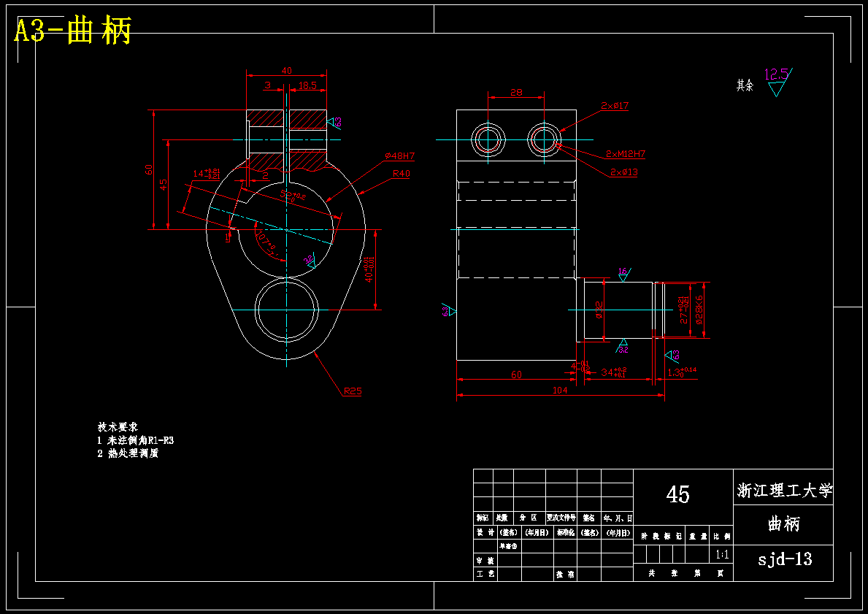
Task: Select the "R25" radius label
Action: tap(353, 391)
